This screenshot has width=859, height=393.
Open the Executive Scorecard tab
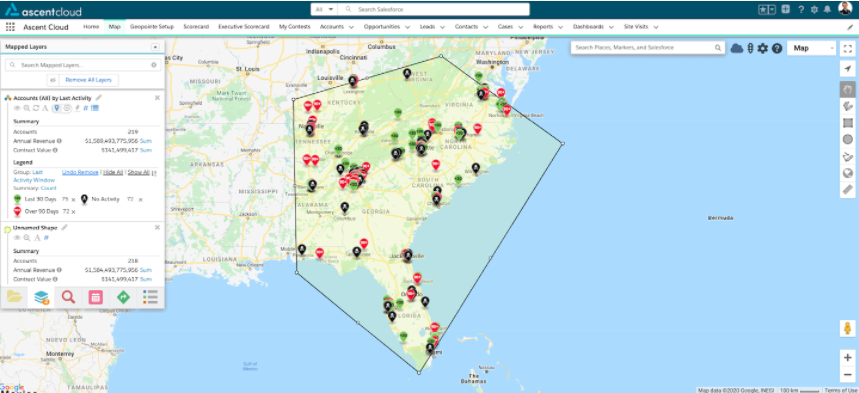coord(244,26)
